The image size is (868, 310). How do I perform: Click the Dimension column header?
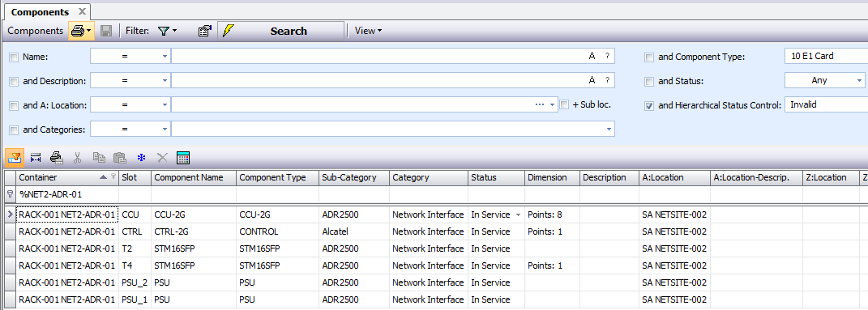pyautogui.click(x=552, y=177)
